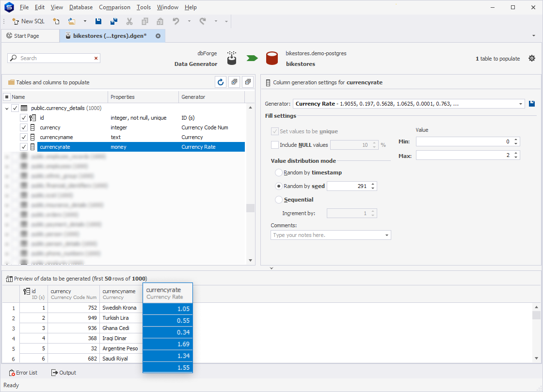Screen dimensions: 543x392
Task: Uncheck the currency column checkbox
Action: [x=24, y=127]
